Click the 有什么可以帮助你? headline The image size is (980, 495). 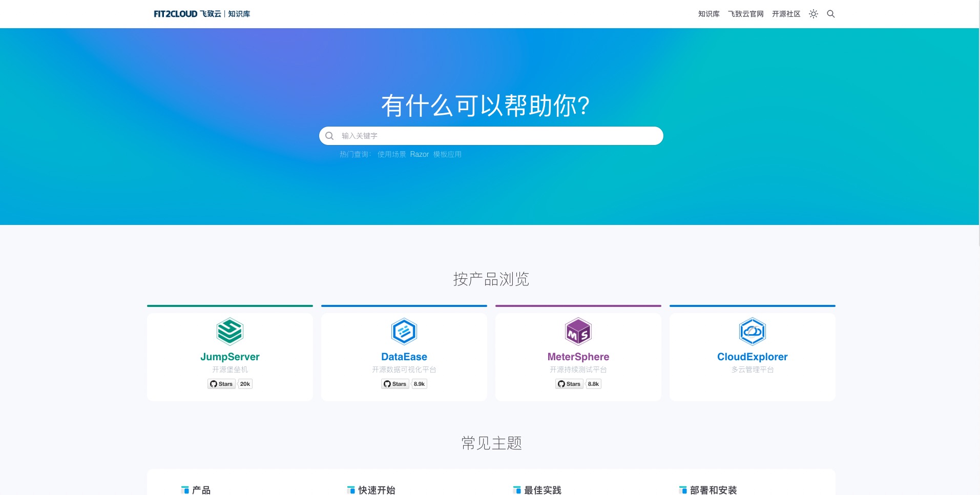coord(486,106)
